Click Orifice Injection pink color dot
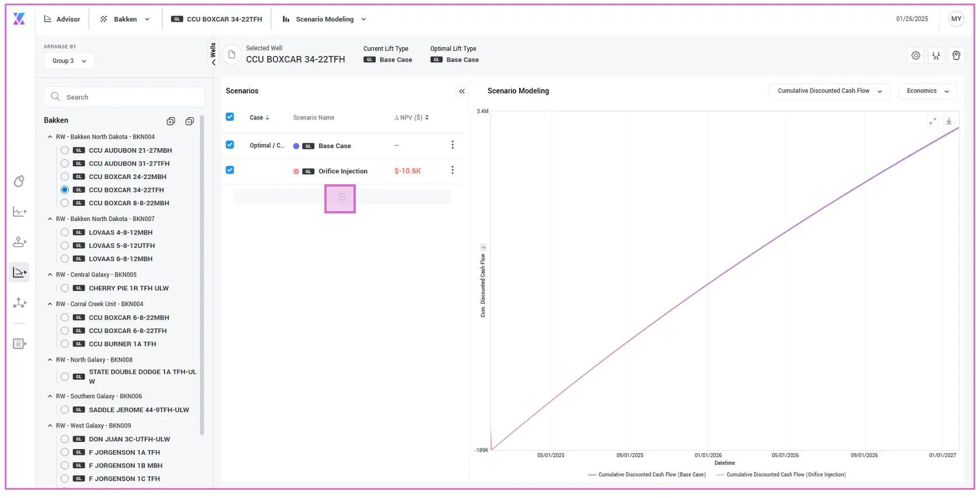 click(x=296, y=171)
